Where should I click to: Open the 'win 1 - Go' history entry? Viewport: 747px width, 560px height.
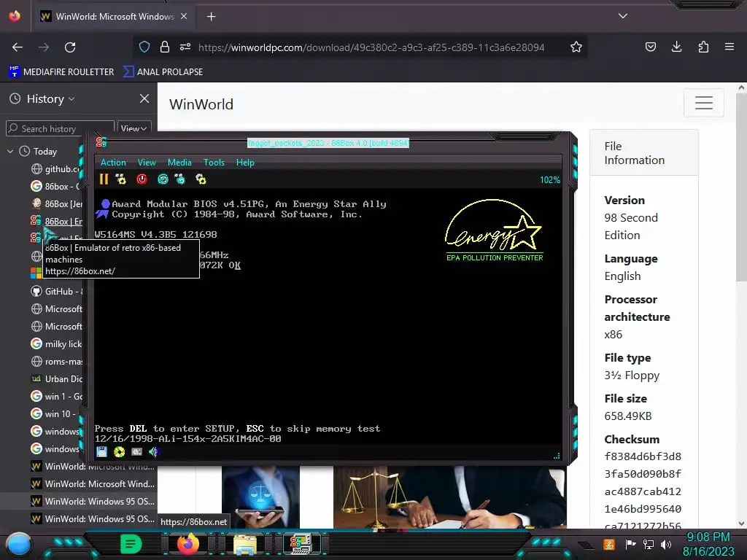[x=56, y=396]
